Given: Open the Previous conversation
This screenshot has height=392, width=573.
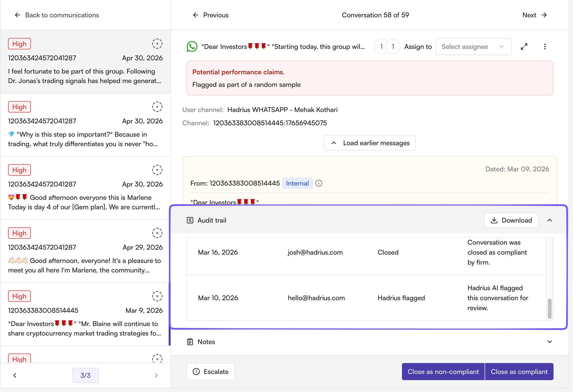Looking at the screenshot, I should pos(210,15).
